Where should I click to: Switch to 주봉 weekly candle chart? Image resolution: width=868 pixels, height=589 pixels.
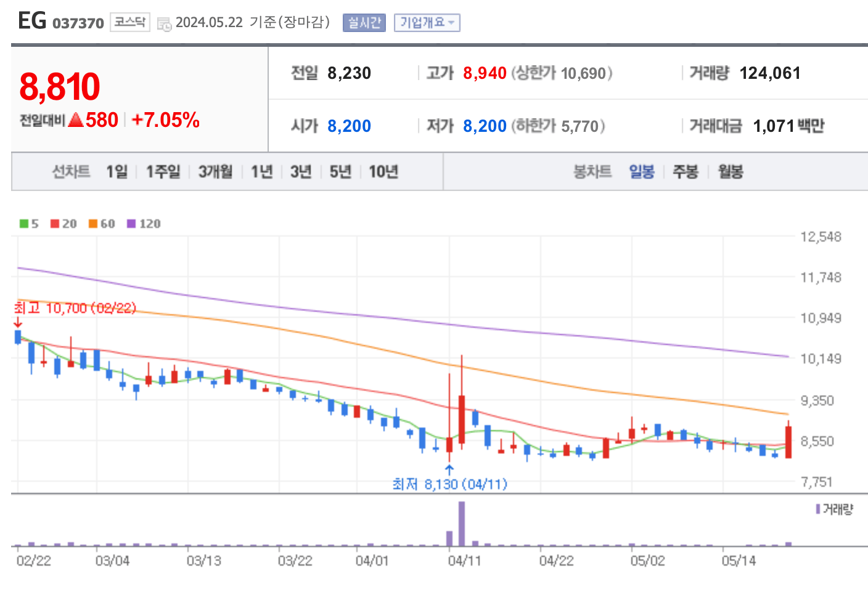(686, 171)
